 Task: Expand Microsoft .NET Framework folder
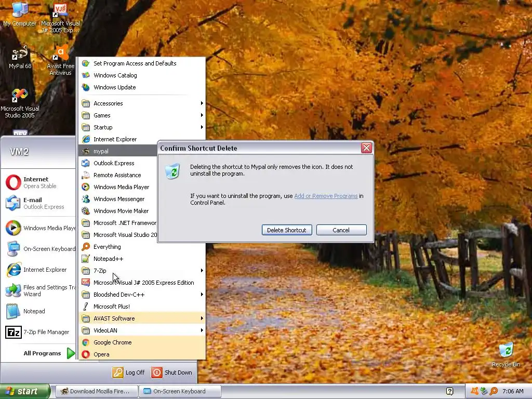[118, 223]
